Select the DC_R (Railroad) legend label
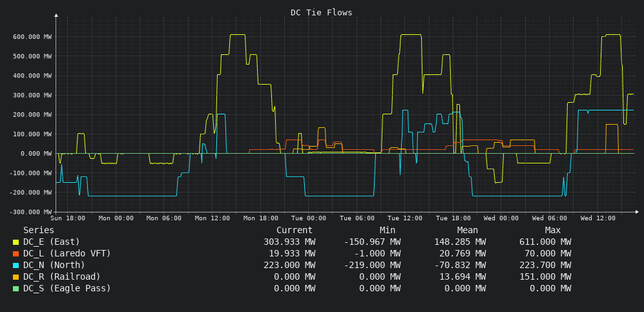 click(x=61, y=276)
